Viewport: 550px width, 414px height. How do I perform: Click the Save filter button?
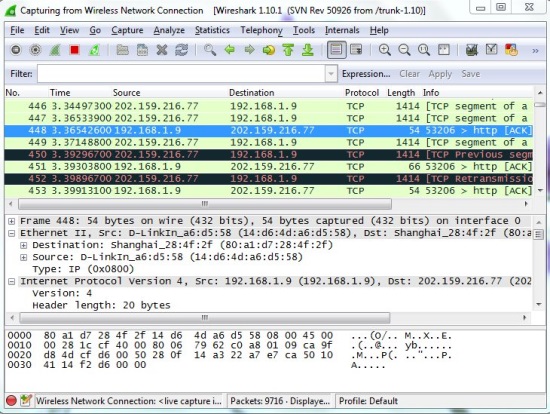click(470, 74)
